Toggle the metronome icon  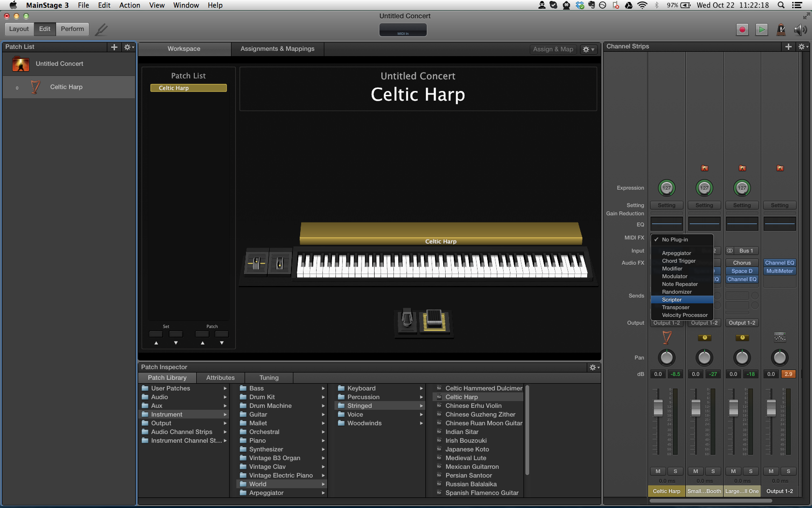coord(781,30)
